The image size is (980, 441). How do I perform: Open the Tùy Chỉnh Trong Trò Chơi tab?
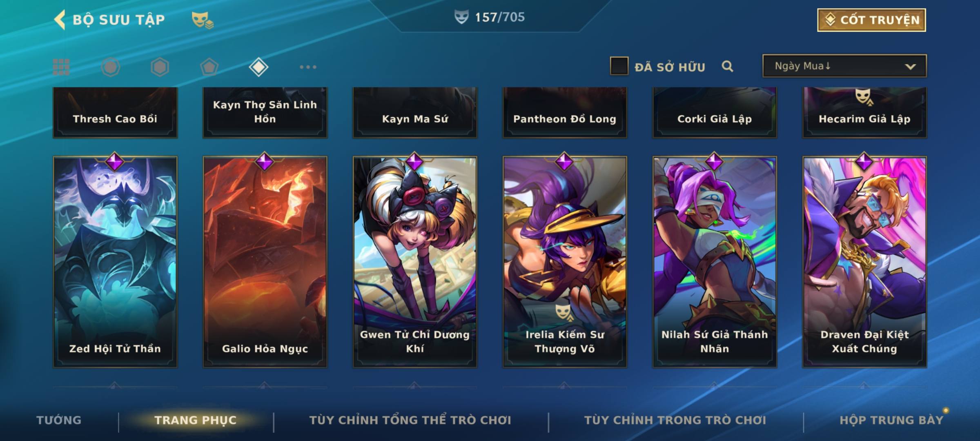pyautogui.click(x=675, y=420)
